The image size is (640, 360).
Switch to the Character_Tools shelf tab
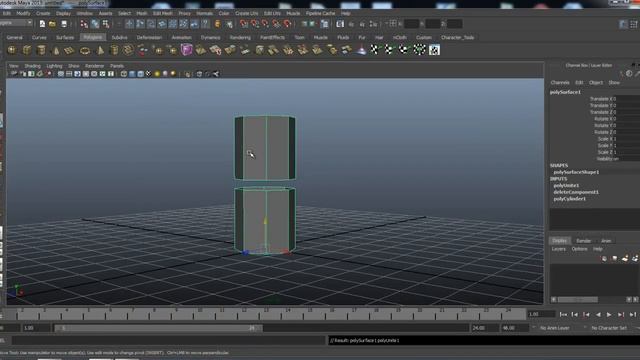458,38
